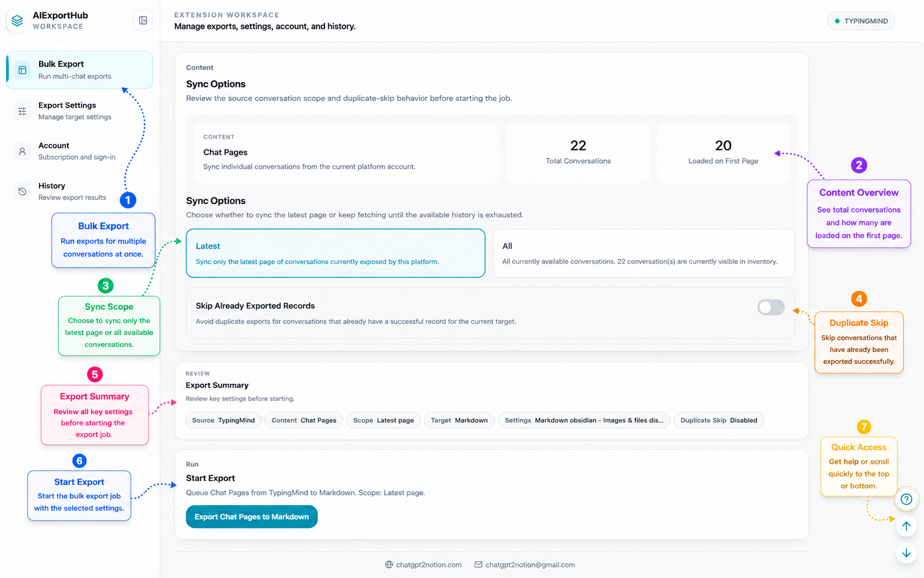Click the TYPINGMIND platform badge
924x578 pixels.
click(861, 21)
